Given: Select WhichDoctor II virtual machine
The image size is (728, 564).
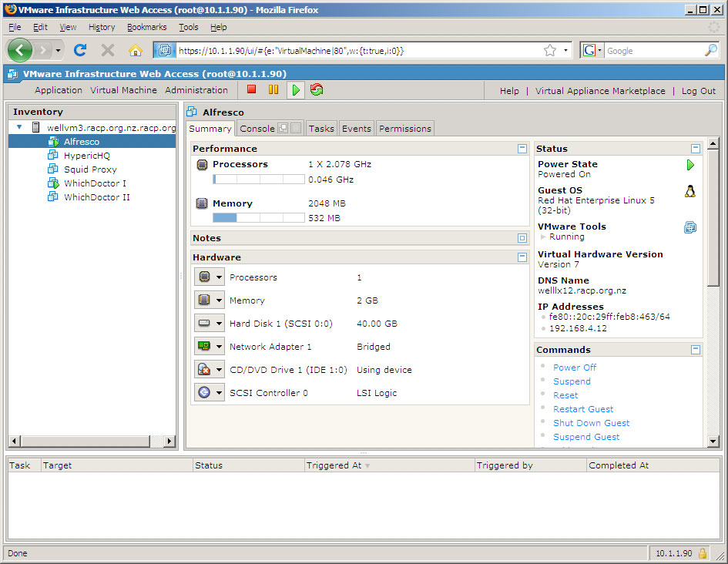Looking at the screenshot, I should (96, 196).
